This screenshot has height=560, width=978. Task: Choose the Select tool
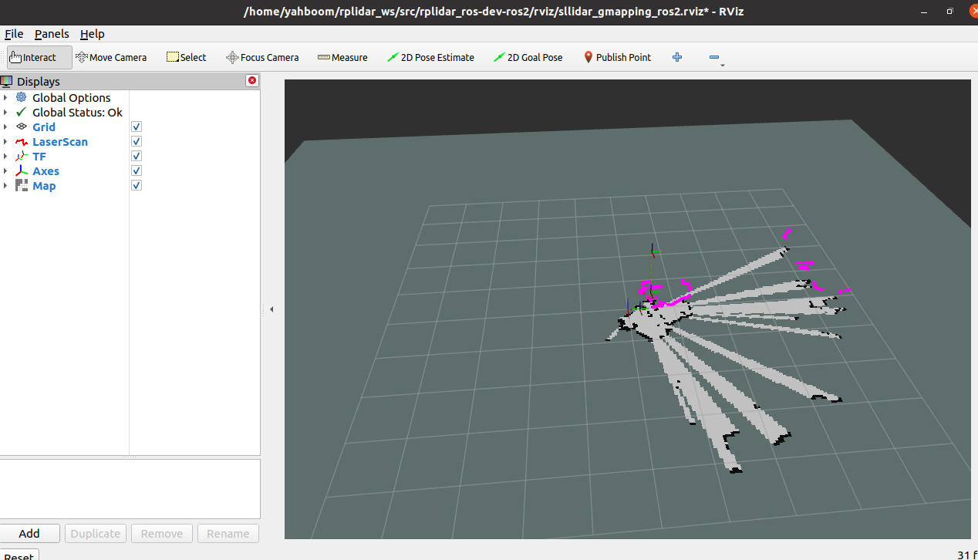187,57
